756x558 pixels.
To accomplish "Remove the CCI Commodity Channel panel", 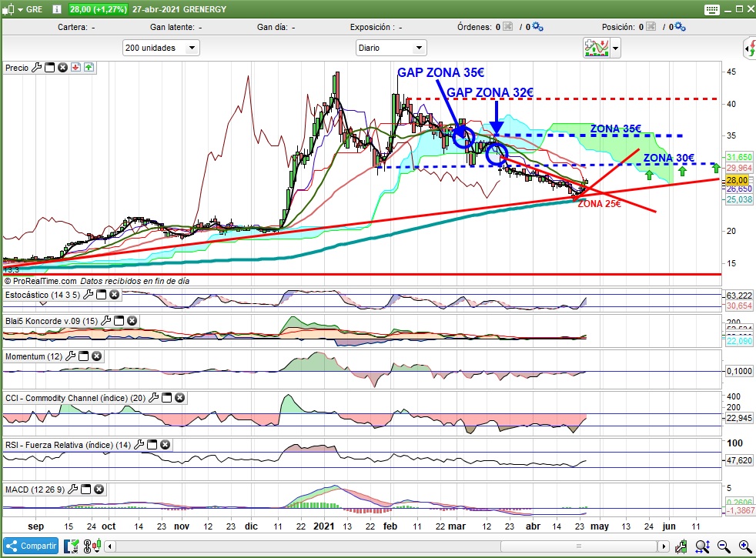I will pyautogui.click(x=180, y=398).
